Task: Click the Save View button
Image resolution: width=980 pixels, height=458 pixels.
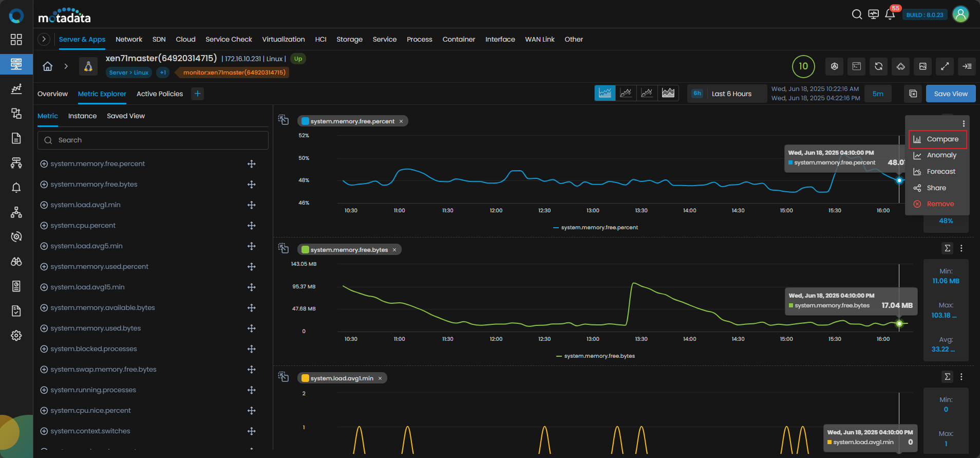Action: (x=950, y=94)
